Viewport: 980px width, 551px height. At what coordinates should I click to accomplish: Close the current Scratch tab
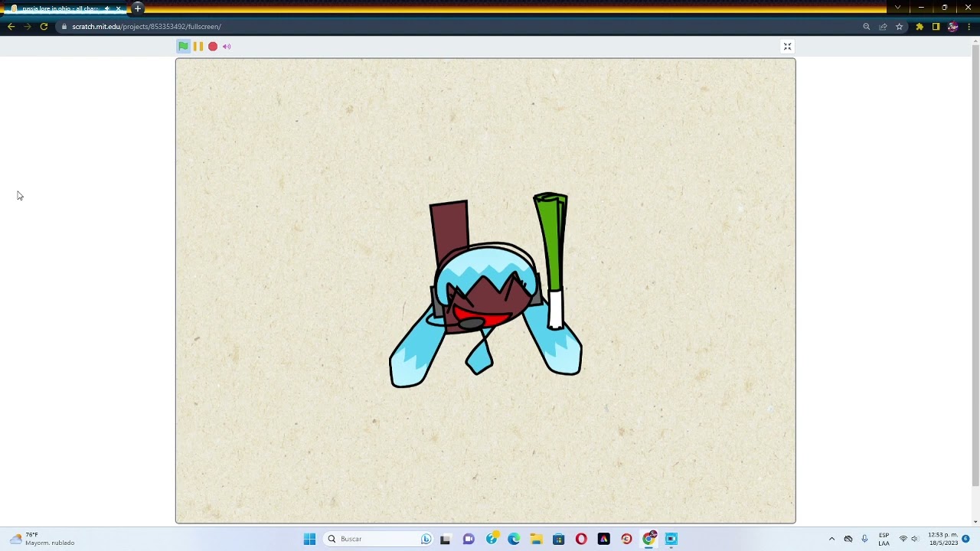tap(119, 8)
